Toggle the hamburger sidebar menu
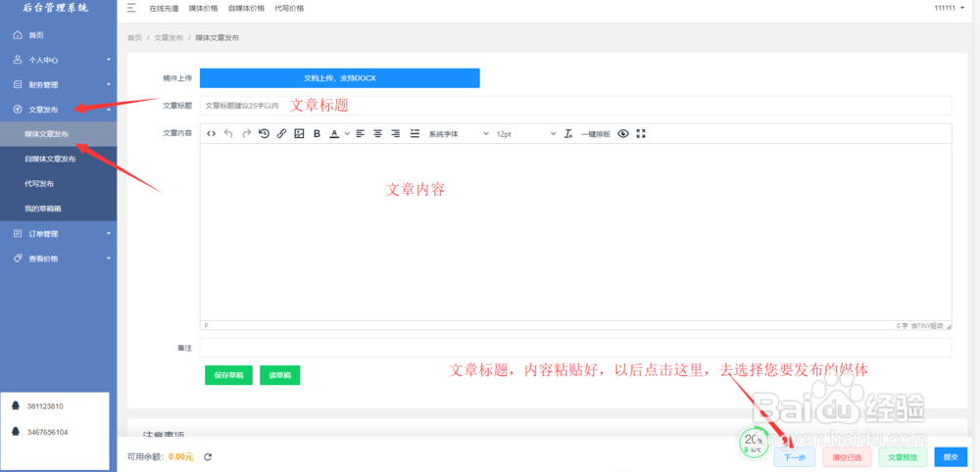Image resolution: width=980 pixels, height=472 pixels. pos(131,8)
